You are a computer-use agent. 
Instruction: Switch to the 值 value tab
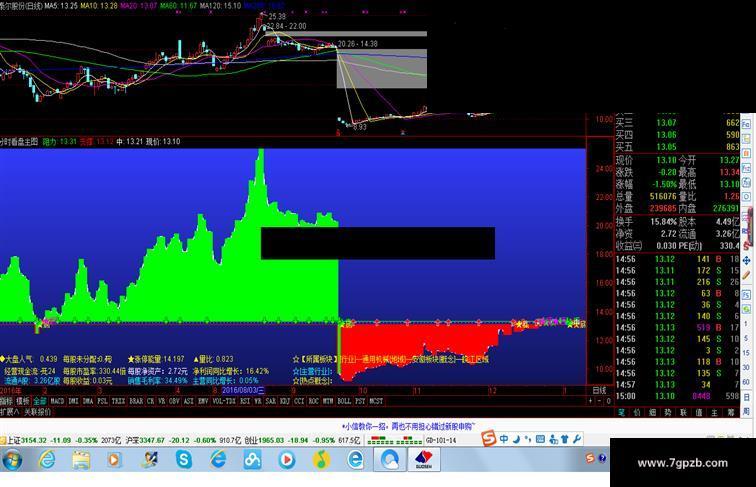tap(699, 413)
